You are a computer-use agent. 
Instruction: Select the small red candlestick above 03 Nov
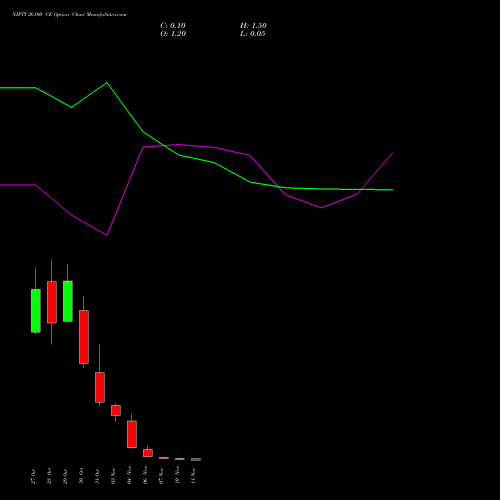click(x=116, y=410)
